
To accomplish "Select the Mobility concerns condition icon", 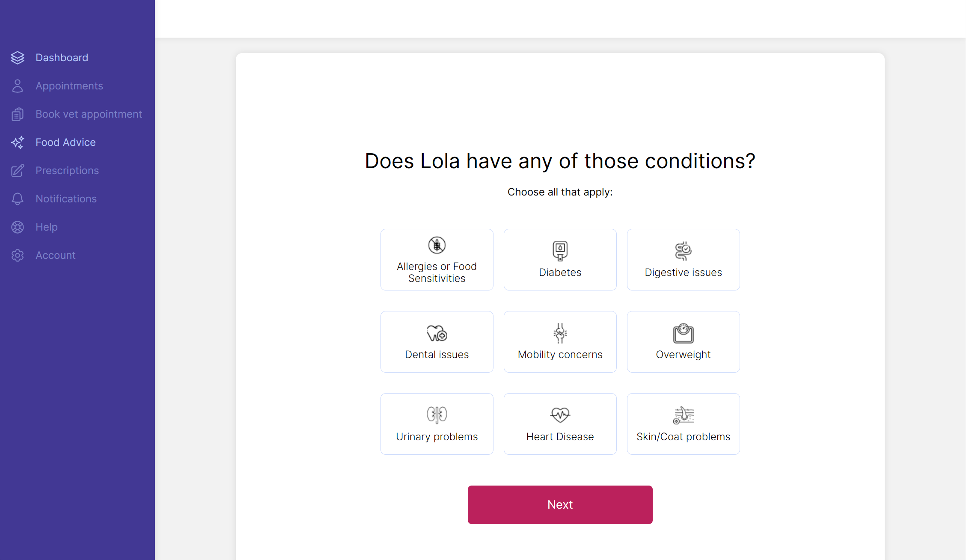I will [x=560, y=333].
